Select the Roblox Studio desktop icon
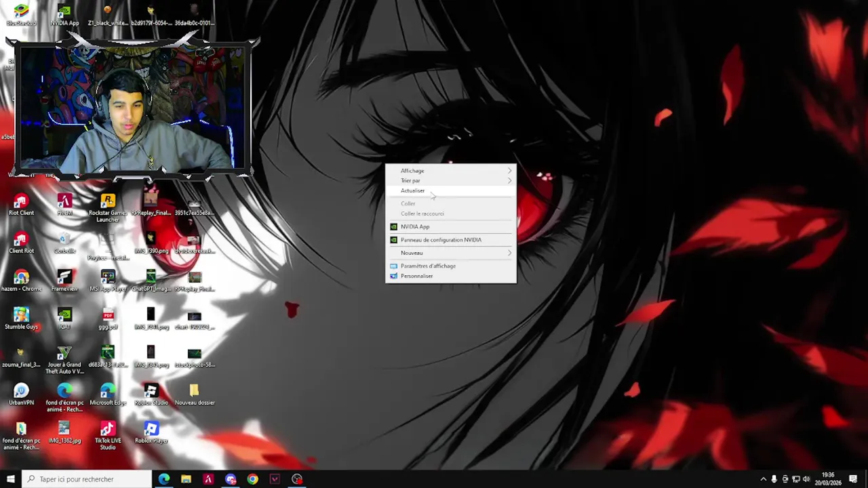 (151, 394)
